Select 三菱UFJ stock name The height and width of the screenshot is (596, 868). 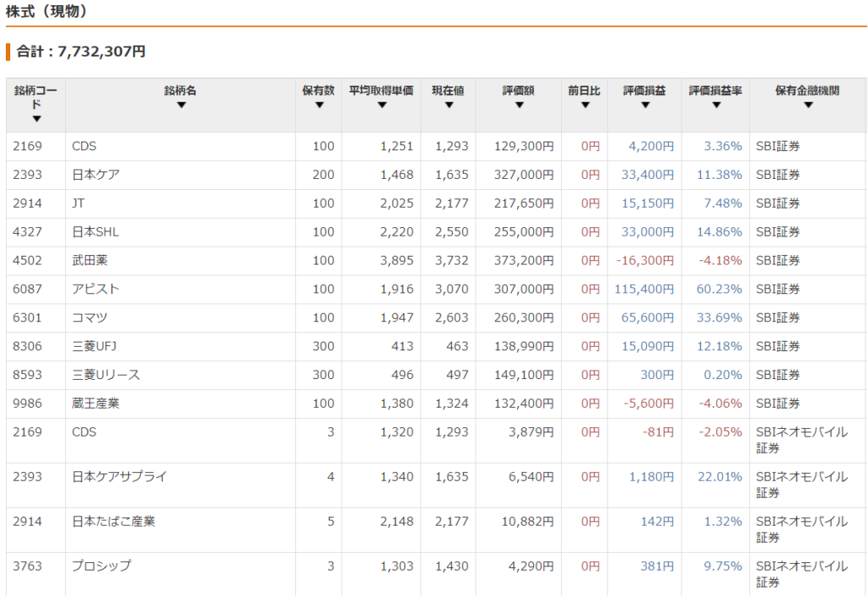click(94, 346)
